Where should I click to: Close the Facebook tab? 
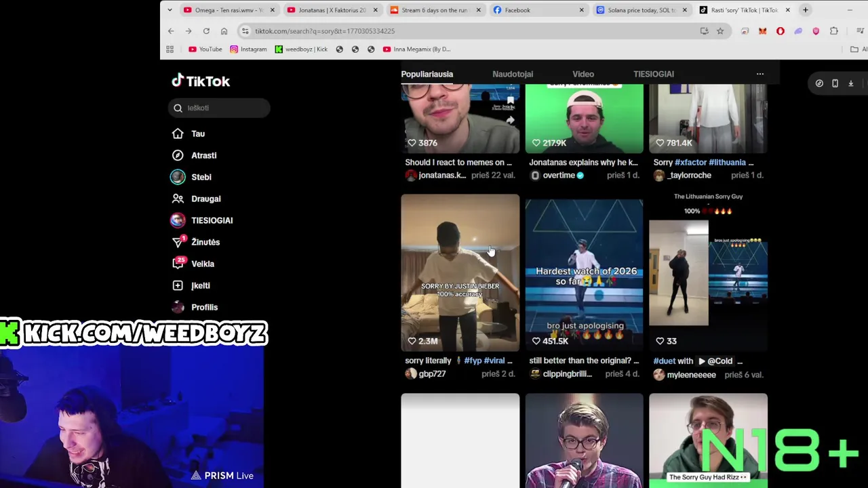coord(581,10)
